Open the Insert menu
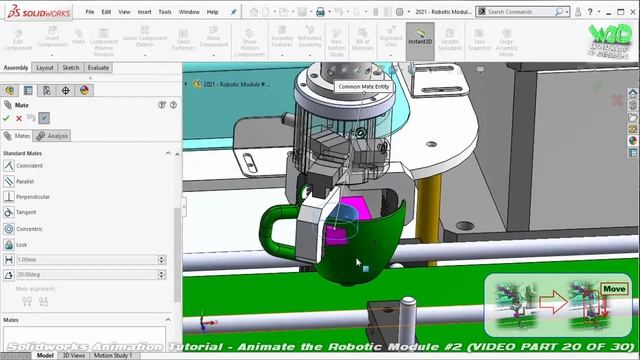Viewport: 640px width, 360px height. tap(144, 12)
